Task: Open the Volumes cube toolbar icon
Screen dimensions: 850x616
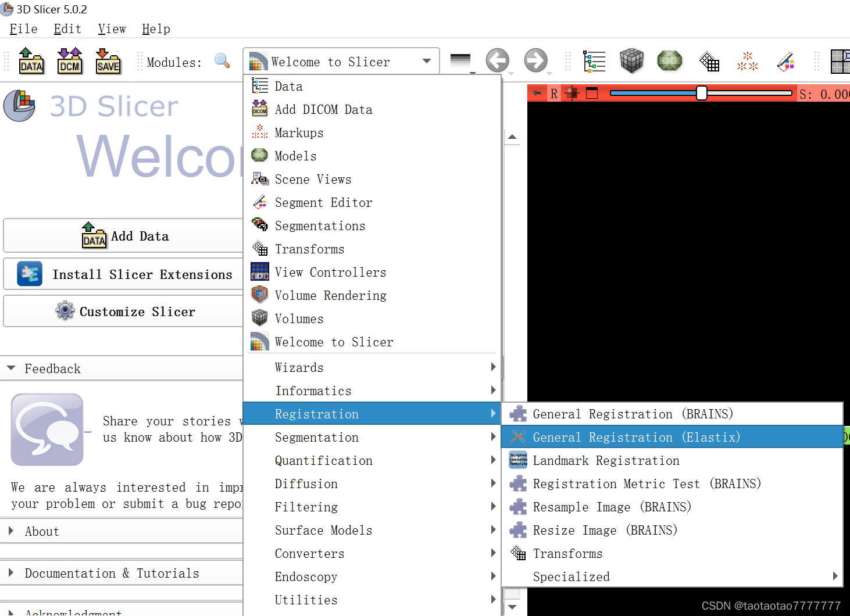Action: point(631,60)
